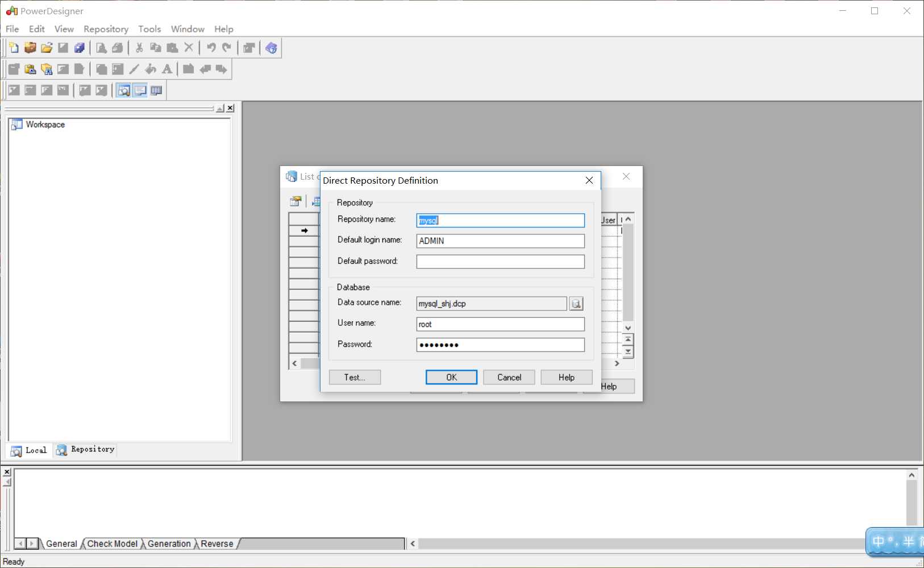Click the right arrow icon in second toolbar row
Viewport: 924px width, 568px height.
click(x=222, y=69)
